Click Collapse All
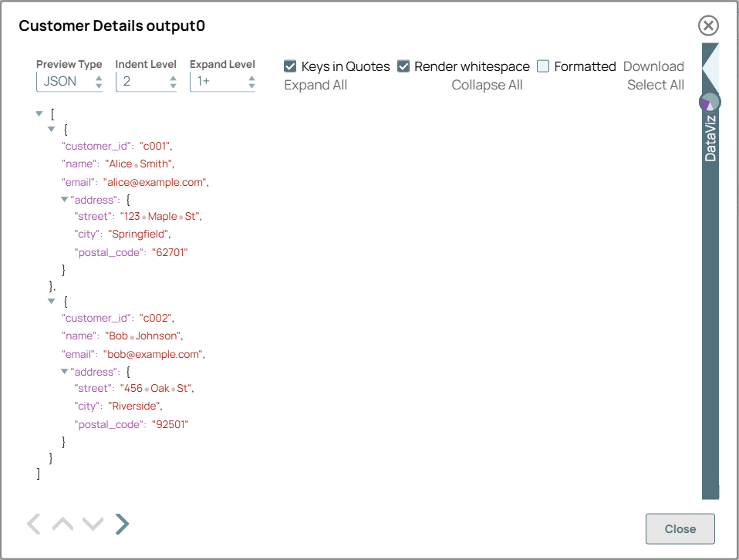This screenshot has height=560, width=739. pyautogui.click(x=487, y=85)
